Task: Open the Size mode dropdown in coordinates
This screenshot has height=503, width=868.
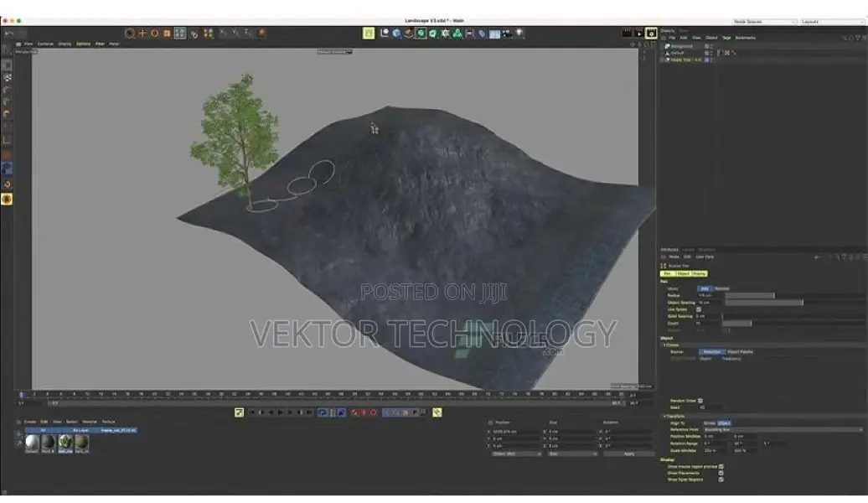Action: tap(572, 454)
